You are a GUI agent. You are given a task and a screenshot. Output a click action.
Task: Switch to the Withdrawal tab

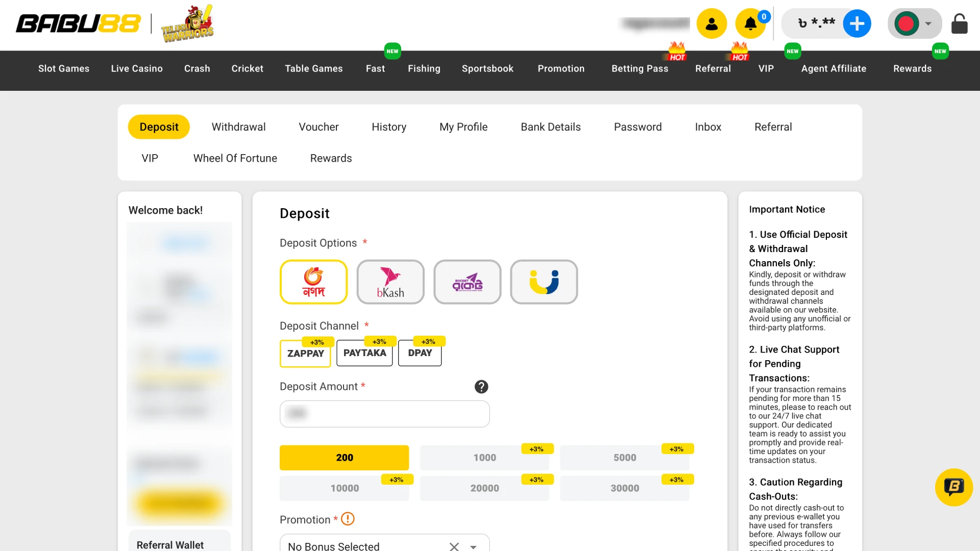point(238,127)
